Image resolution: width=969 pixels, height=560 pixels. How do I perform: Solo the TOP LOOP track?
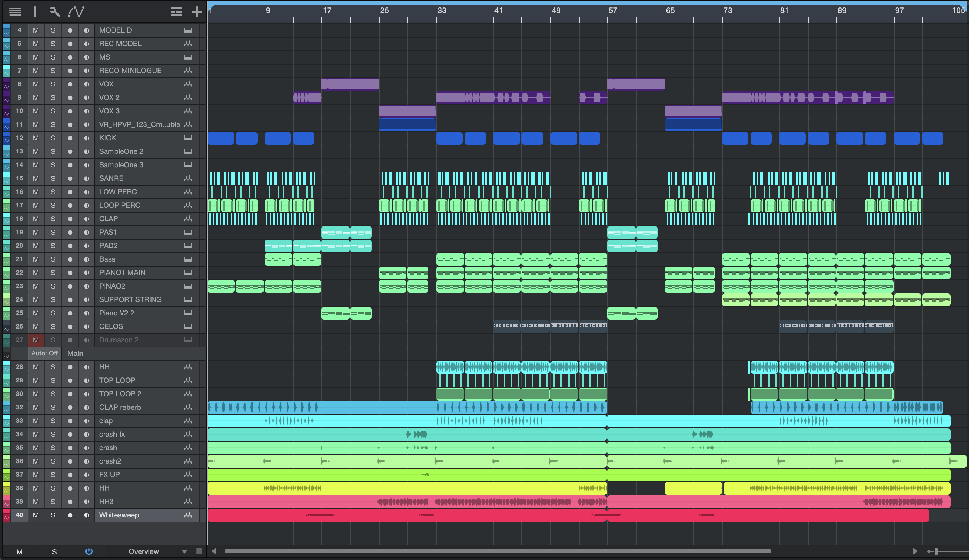53,380
